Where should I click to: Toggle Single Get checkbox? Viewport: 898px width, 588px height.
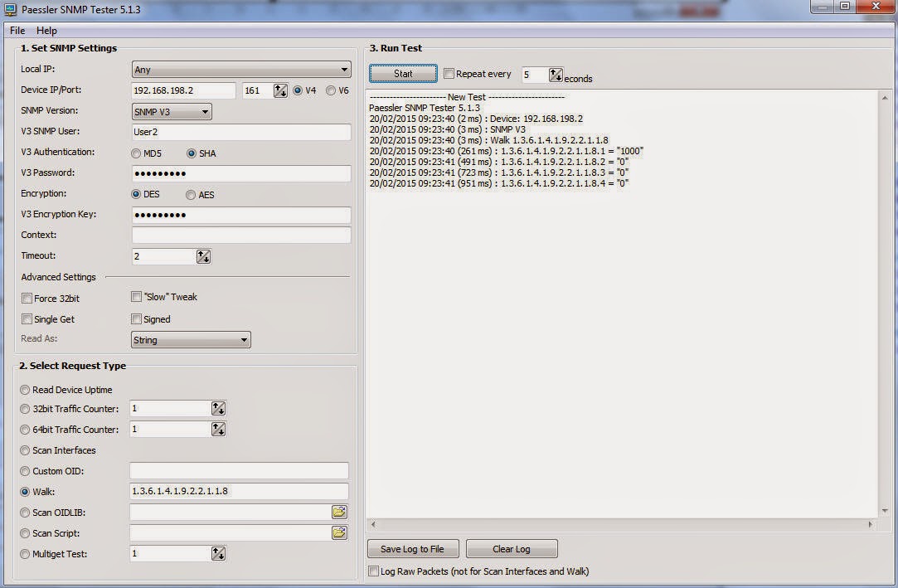click(27, 319)
